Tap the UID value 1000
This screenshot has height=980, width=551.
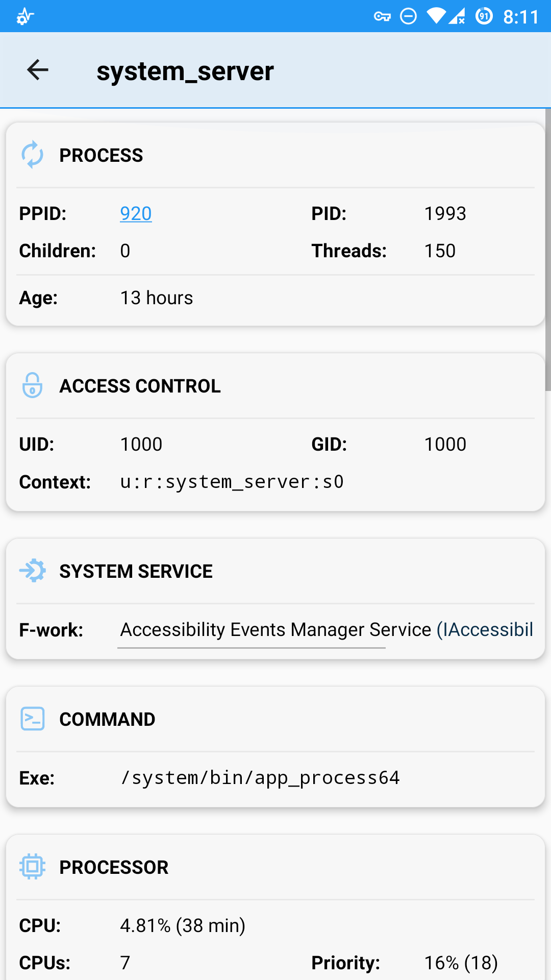141,444
